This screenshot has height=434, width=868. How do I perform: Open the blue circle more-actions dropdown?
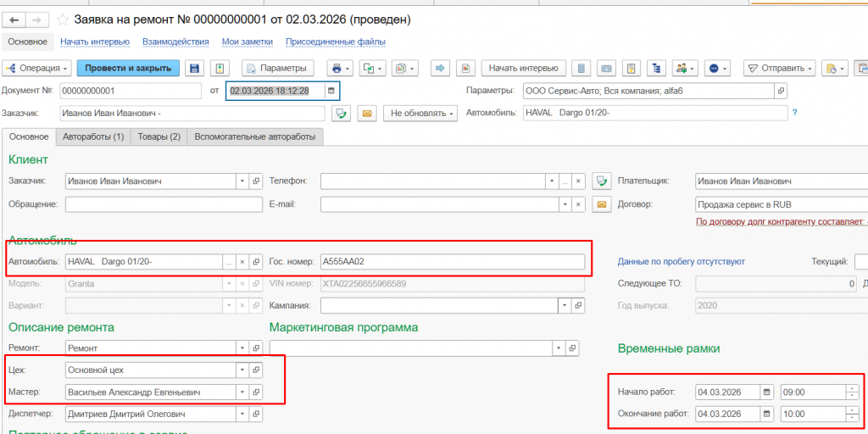717,68
